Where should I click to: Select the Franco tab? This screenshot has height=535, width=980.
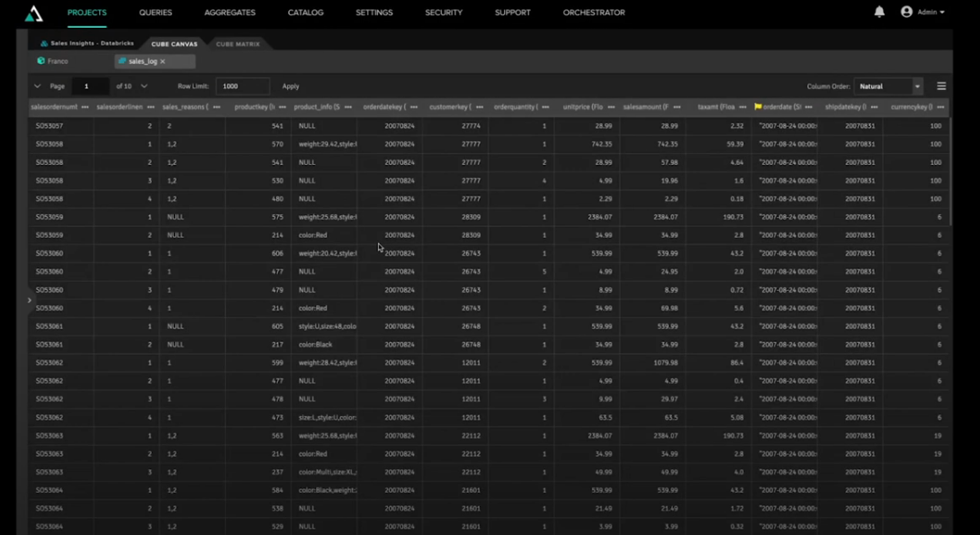click(x=58, y=61)
